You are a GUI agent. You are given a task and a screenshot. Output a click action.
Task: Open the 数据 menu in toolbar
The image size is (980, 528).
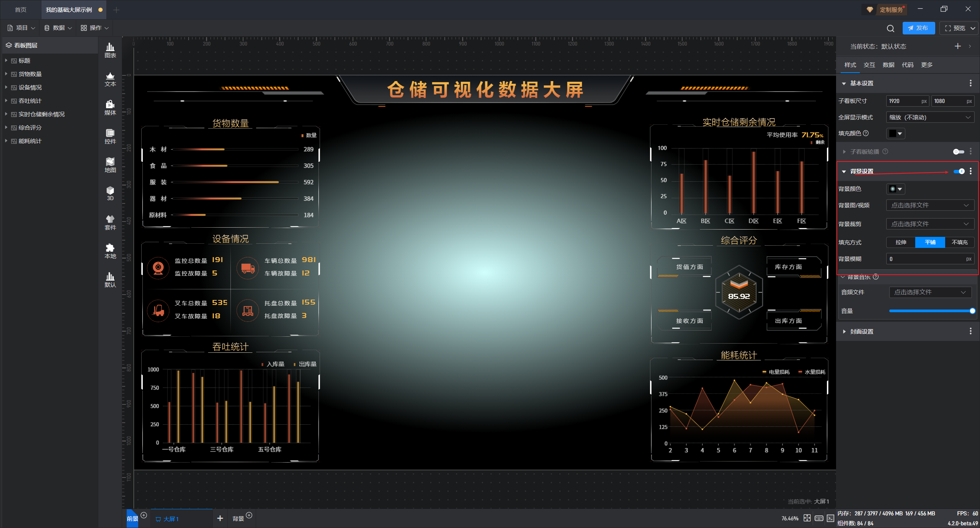(58, 28)
